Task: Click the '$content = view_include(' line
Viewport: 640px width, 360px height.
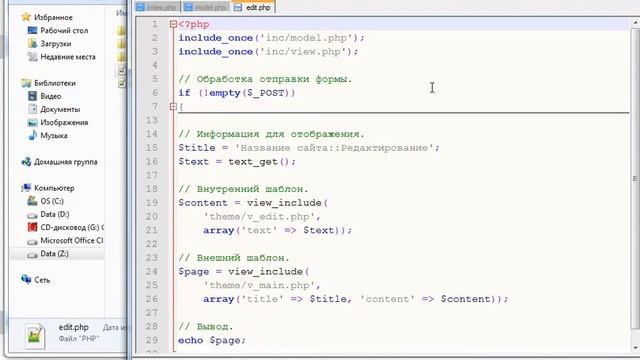Action: pos(253,203)
